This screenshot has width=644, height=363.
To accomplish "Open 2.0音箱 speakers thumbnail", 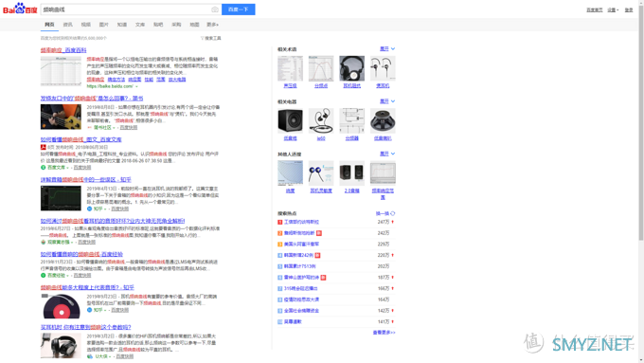I will (351, 173).
